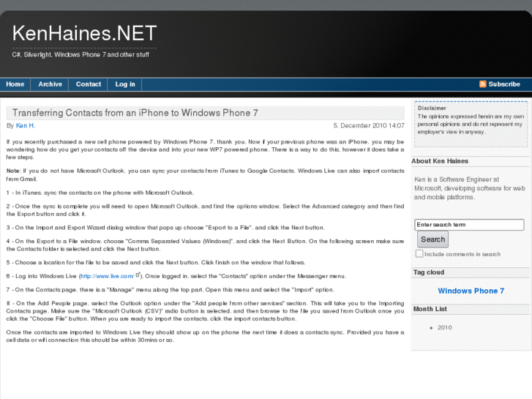The image size is (532, 399).
Task: Open the Home menu item
Action: point(15,84)
